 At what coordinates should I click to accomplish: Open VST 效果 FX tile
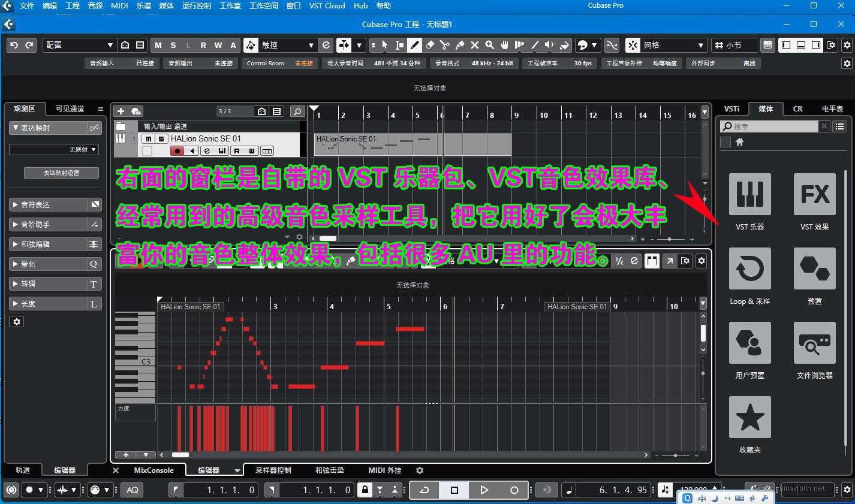click(814, 194)
